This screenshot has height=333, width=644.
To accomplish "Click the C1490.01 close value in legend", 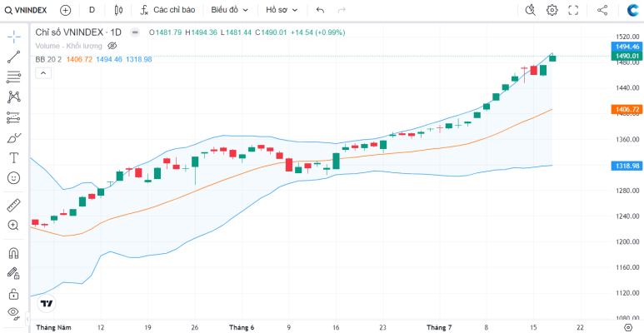I will click(271, 32).
